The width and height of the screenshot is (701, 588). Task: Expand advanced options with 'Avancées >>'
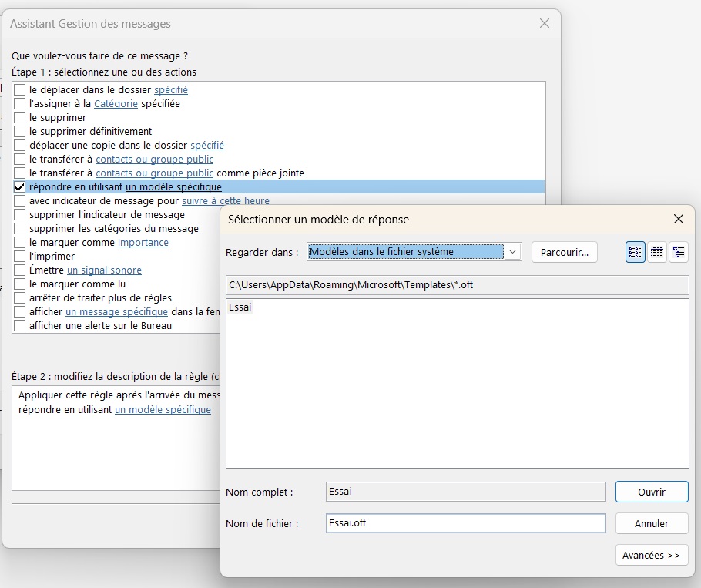(x=651, y=555)
